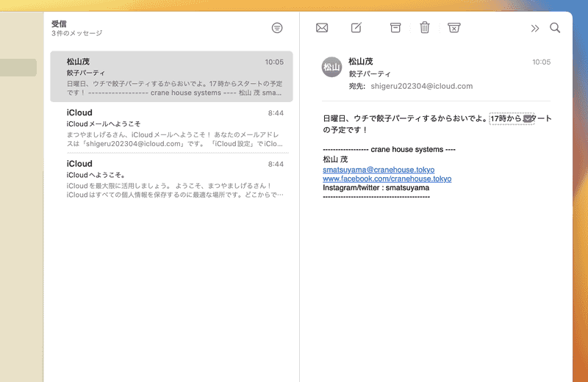This screenshot has width=588, height=382.
Task: Open the www.facebook.com/cranehouse.tokyo link
Action: click(x=387, y=179)
